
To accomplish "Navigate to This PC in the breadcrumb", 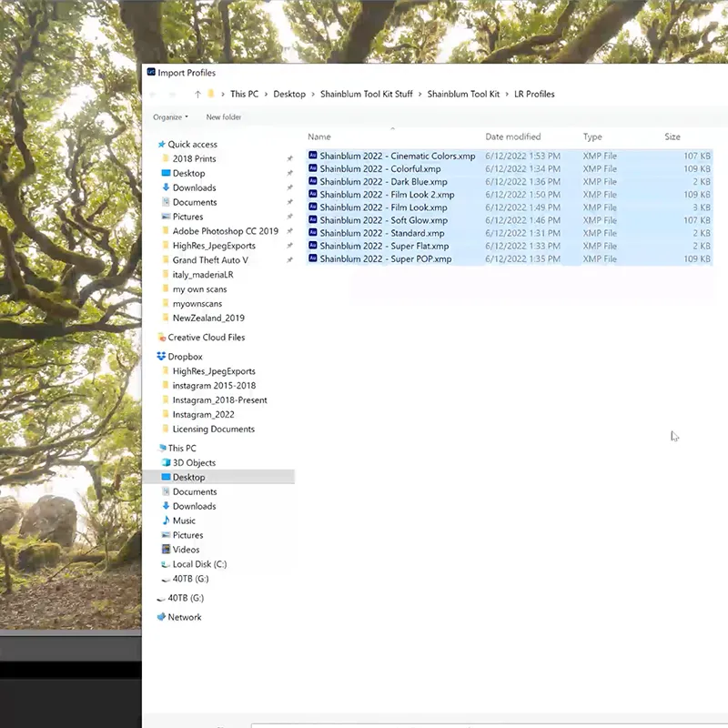I will (244, 94).
